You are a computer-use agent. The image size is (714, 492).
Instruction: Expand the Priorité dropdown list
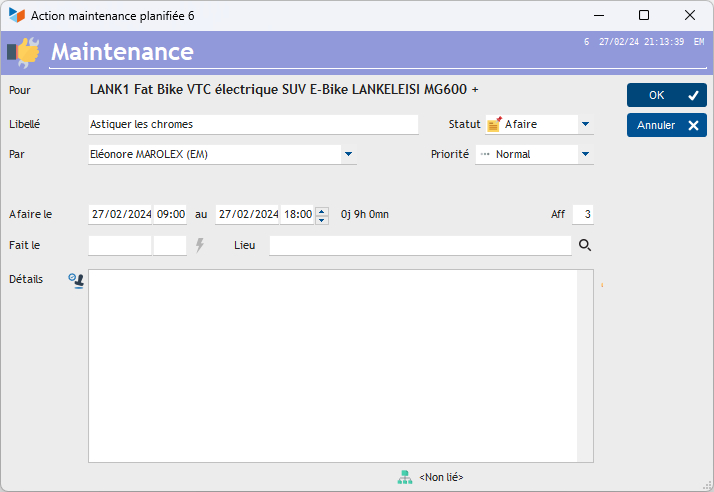[x=585, y=154]
